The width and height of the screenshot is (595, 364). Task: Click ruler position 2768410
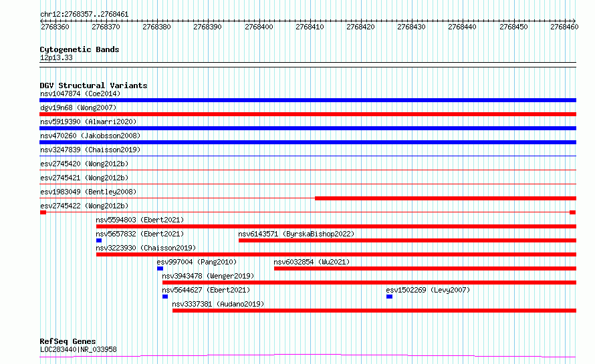pos(310,27)
